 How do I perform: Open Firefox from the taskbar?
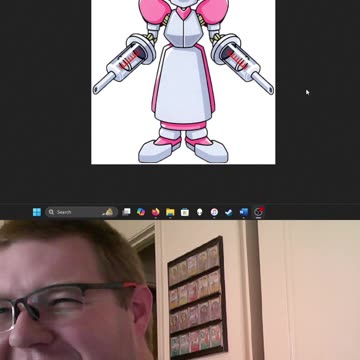point(156,212)
